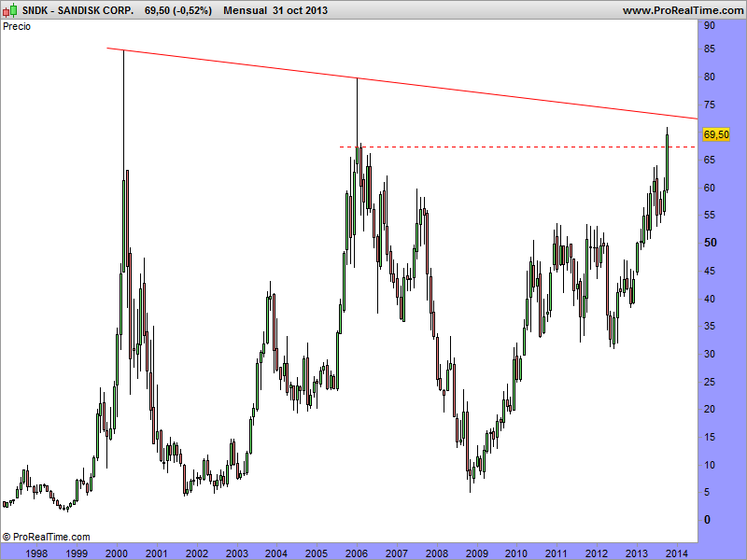The image size is (747, 560).
Task: Click the 35 price axis label
Action: pyautogui.click(x=710, y=326)
